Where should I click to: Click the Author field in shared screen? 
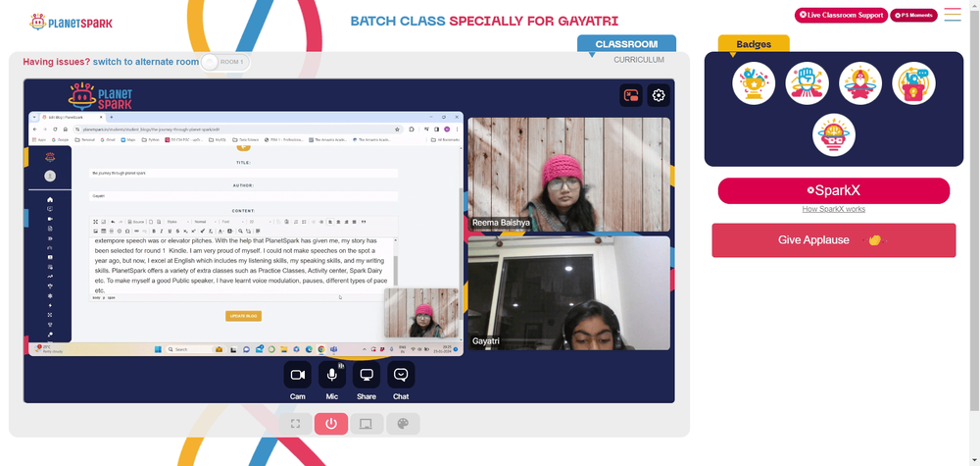(x=243, y=196)
